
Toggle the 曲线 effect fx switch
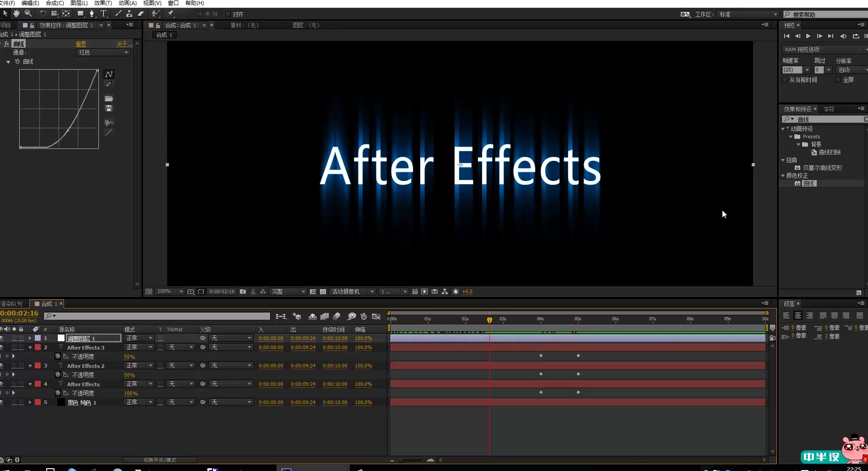tap(6, 44)
